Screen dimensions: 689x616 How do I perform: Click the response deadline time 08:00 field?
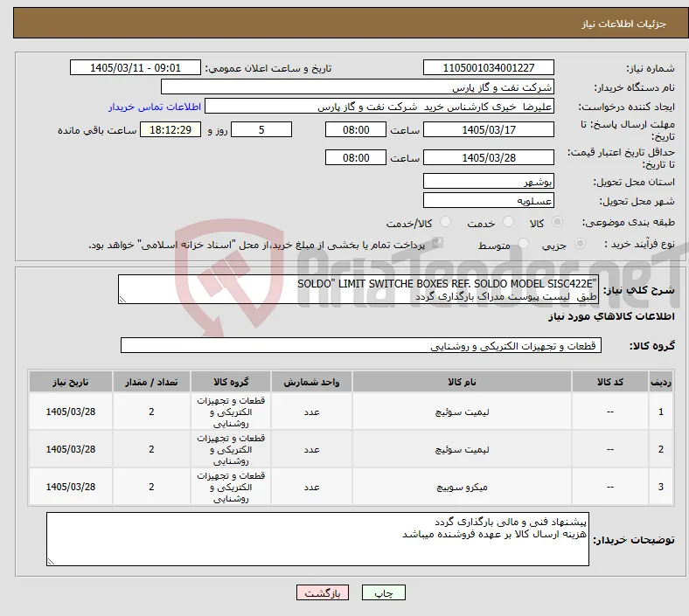[356, 129]
